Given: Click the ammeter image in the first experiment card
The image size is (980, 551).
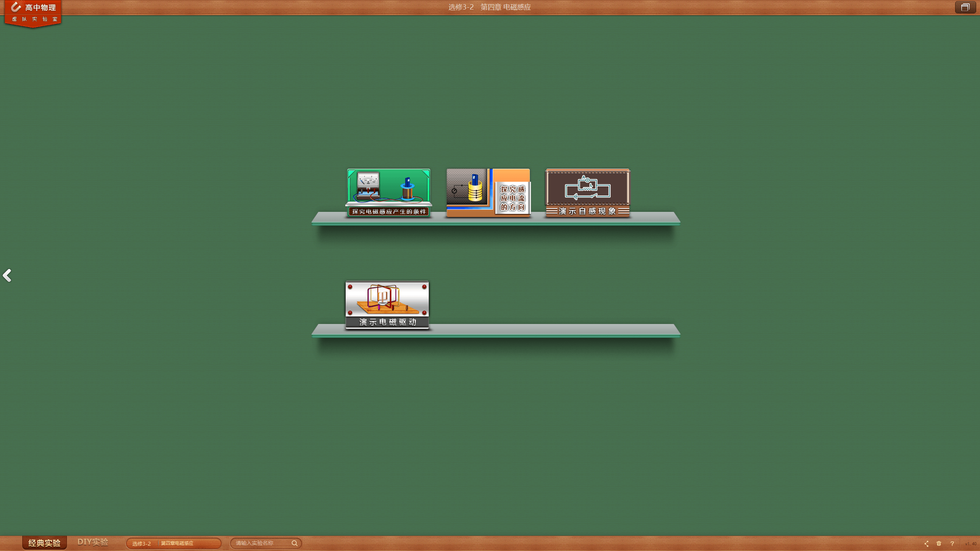Looking at the screenshot, I should coord(368,184).
